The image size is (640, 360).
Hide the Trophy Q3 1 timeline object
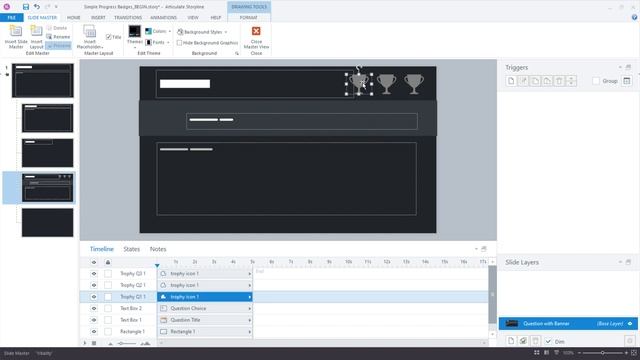[x=94, y=273]
